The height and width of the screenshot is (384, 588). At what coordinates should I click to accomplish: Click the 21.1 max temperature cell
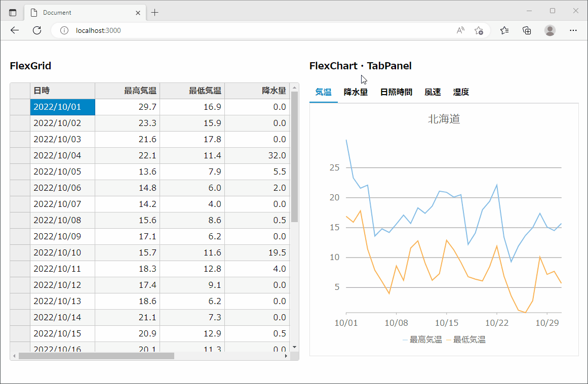[x=128, y=318]
